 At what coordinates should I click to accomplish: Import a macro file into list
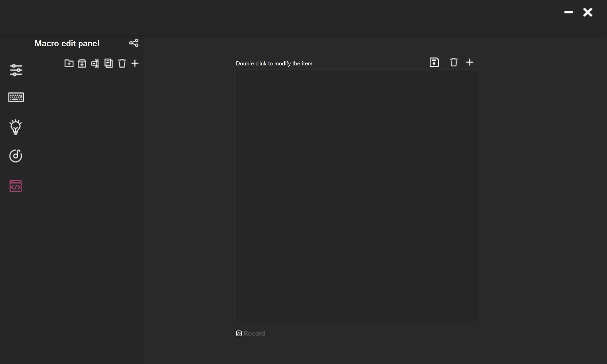(x=82, y=63)
